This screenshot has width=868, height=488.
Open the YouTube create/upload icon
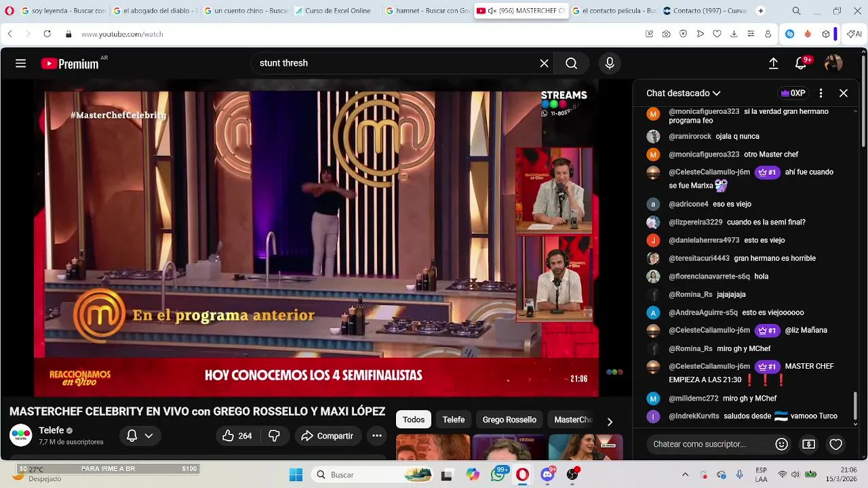(773, 63)
